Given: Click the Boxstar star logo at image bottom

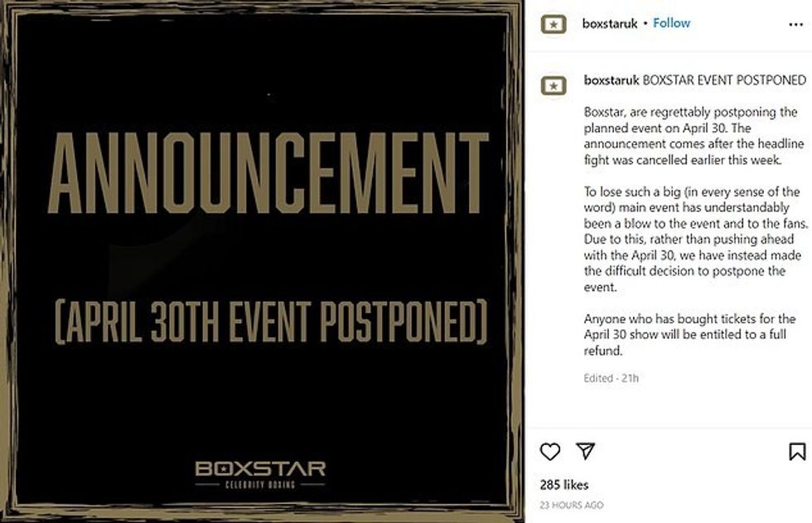Looking at the screenshot, I should pyautogui.click(x=261, y=467).
